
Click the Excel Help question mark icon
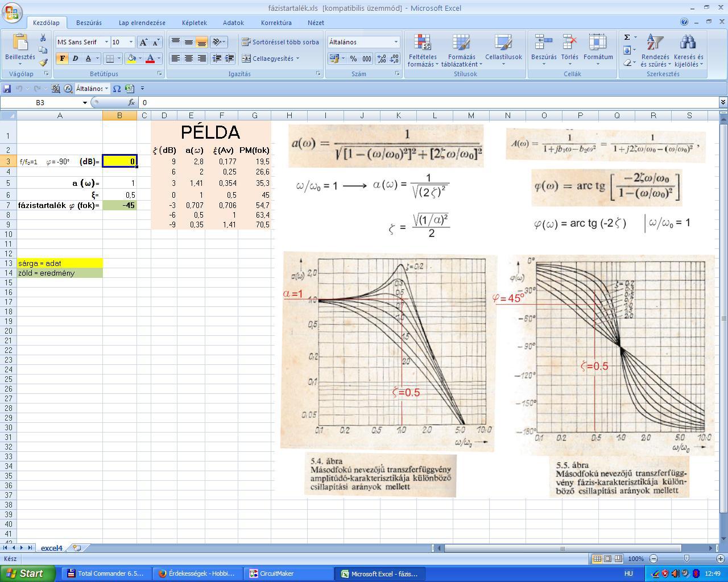click(684, 22)
